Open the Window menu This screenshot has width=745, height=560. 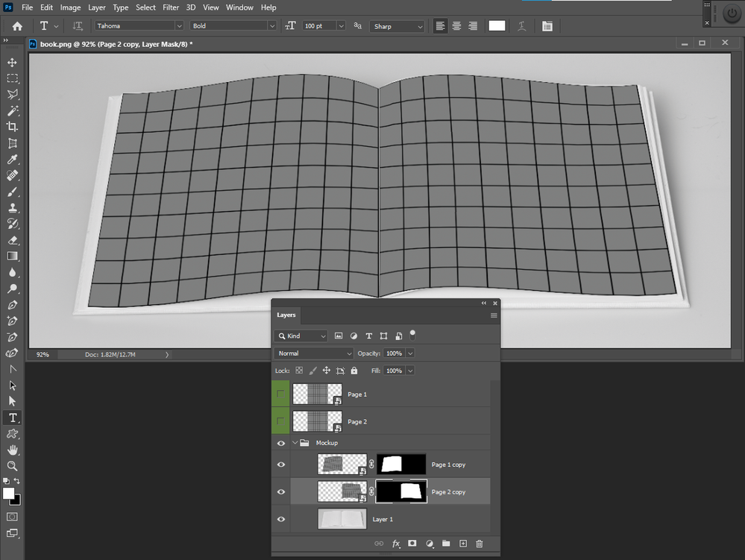(x=239, y=7)
